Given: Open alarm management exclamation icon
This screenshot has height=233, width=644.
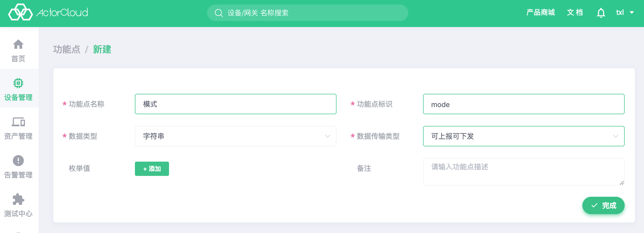Looking at the screenshot, I should tap(18, 161).
